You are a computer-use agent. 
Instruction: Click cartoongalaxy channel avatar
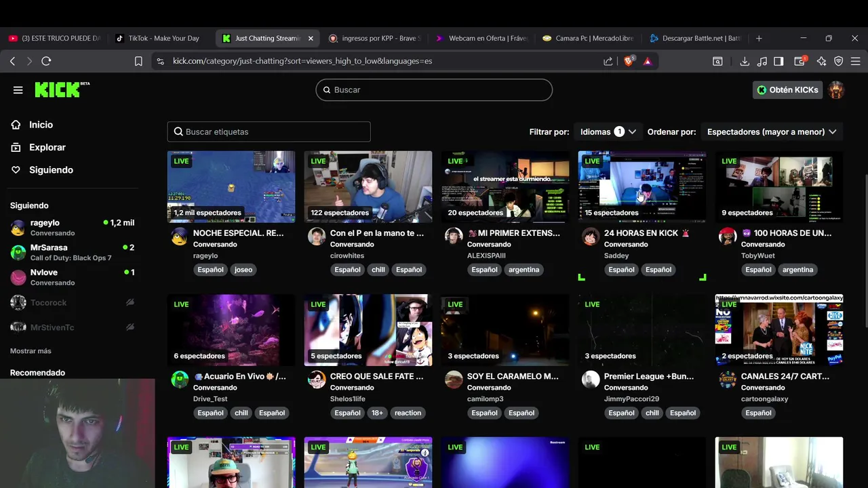click(728, 379)
